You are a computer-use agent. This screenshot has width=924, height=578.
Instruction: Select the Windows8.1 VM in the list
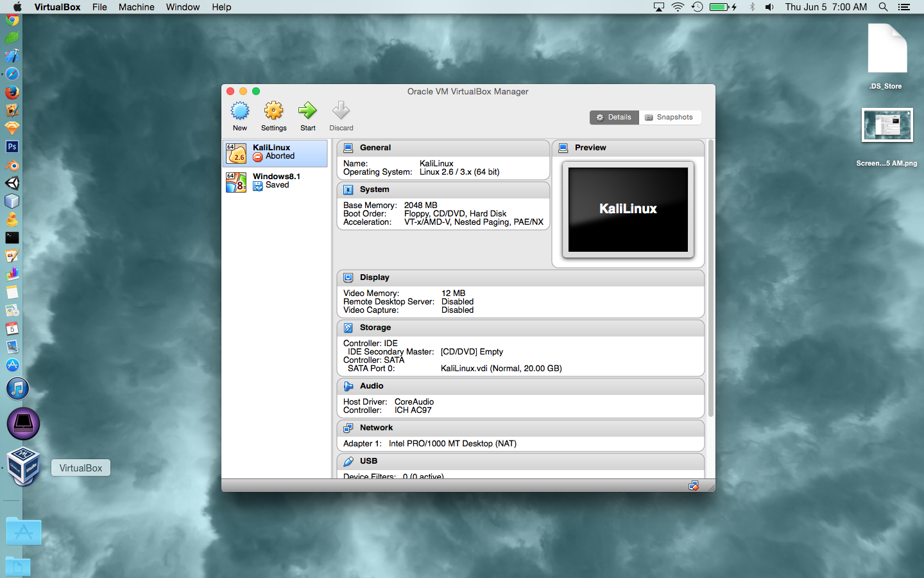tap(275, 182)
